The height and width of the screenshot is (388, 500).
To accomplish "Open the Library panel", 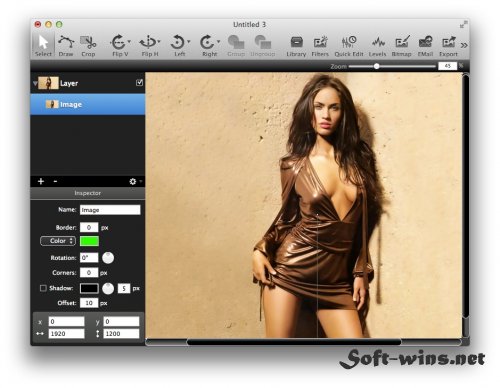I will click(x=296, y=46).
